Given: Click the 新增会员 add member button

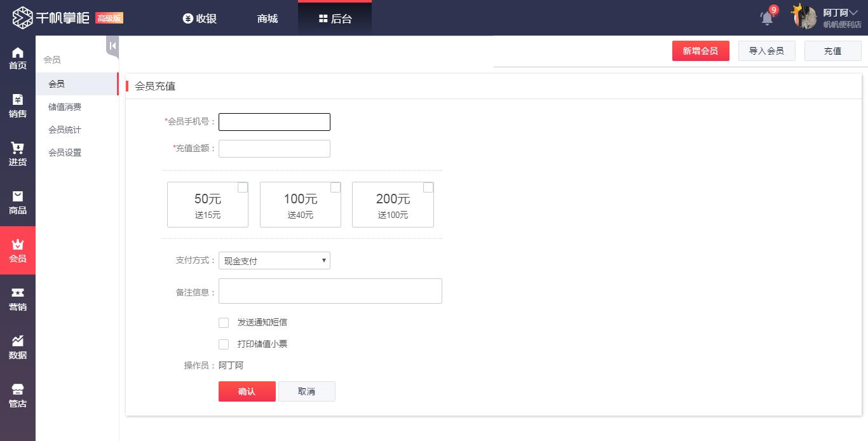Looking at the screenshot, I should 701,50.
